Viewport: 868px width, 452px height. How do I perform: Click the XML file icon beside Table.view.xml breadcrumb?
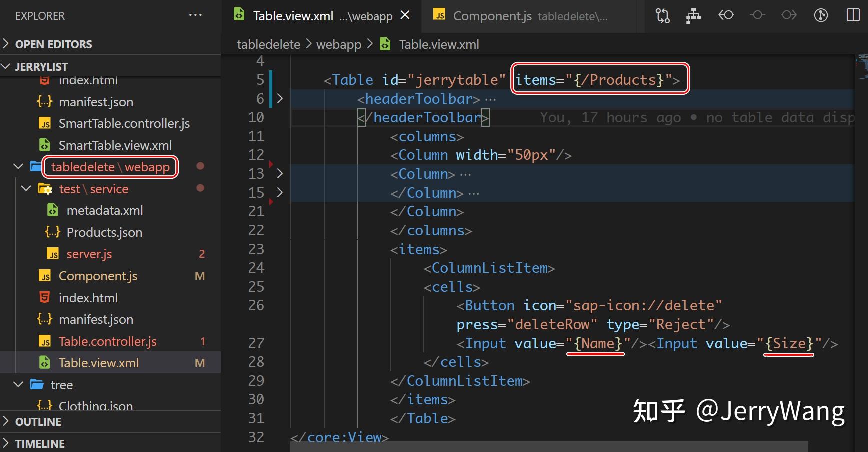point(385,44)
